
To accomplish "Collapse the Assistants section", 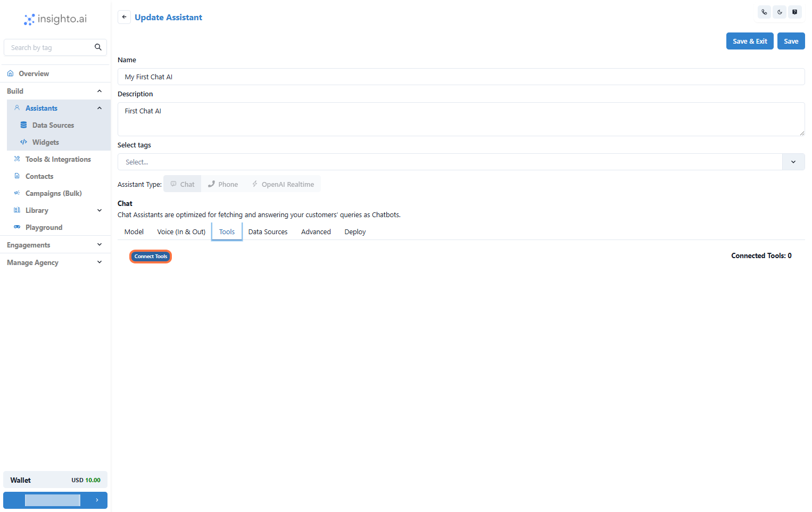I will (x=99, y=108).
